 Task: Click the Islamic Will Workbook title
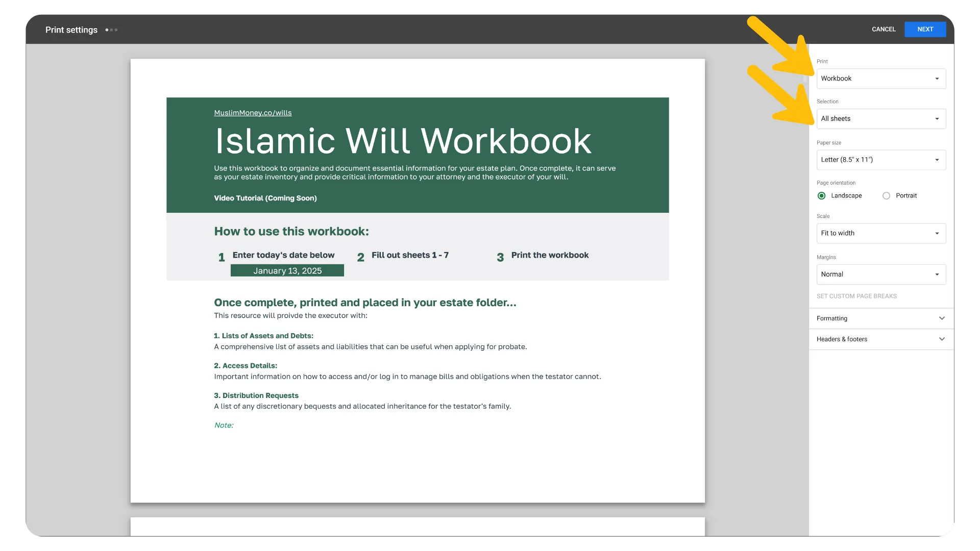[x=403, y=141]
